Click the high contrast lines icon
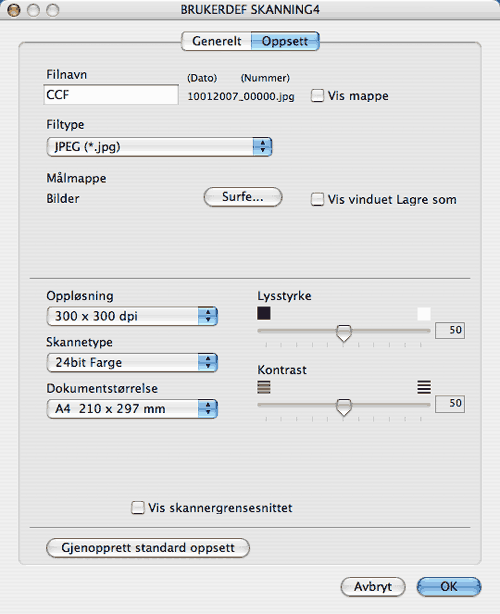The height and width of the screenshot is (614, 500). 424,387
